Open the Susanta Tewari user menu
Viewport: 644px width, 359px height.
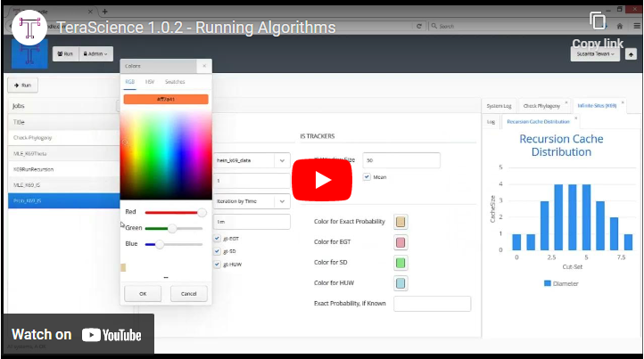595,53
